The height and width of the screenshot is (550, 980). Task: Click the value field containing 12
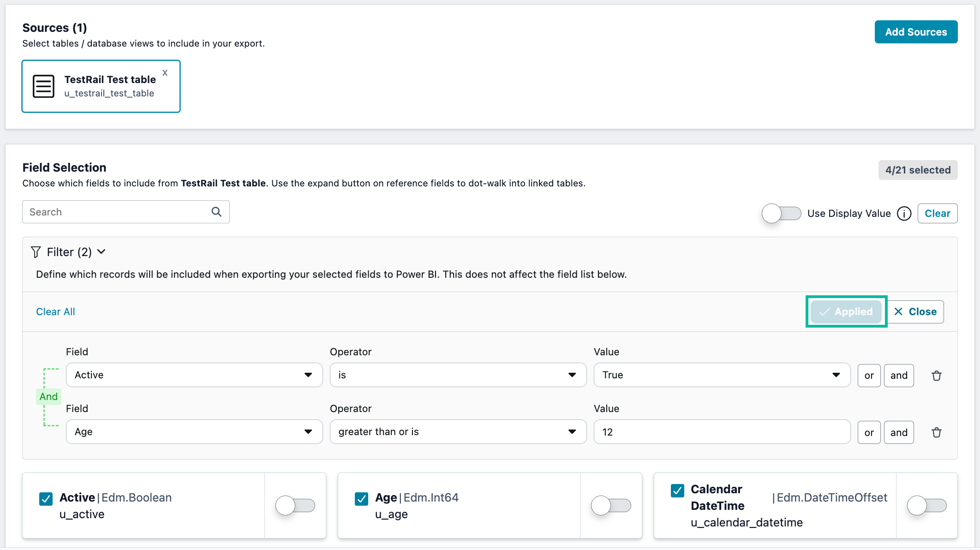pos(722,431)
